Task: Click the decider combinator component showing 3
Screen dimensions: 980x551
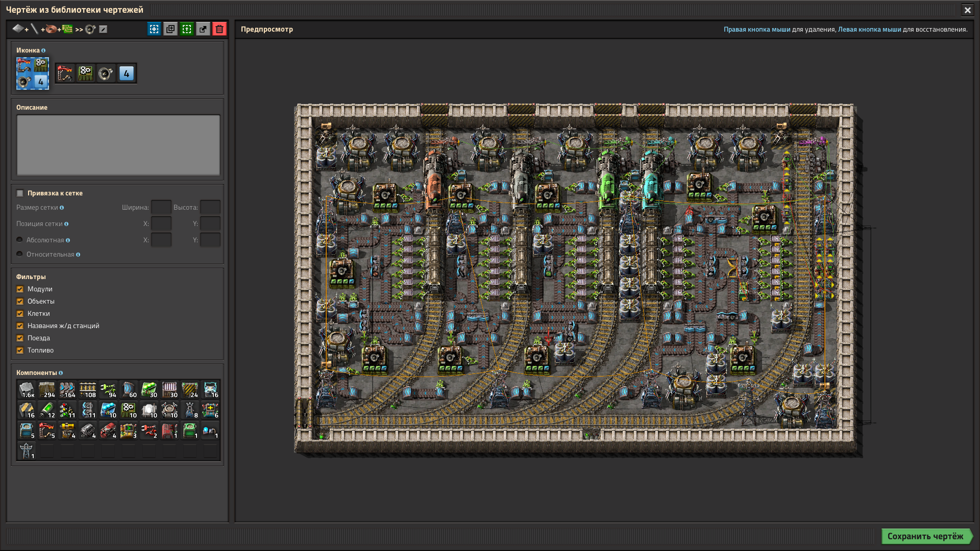Action: coord(129,431)
